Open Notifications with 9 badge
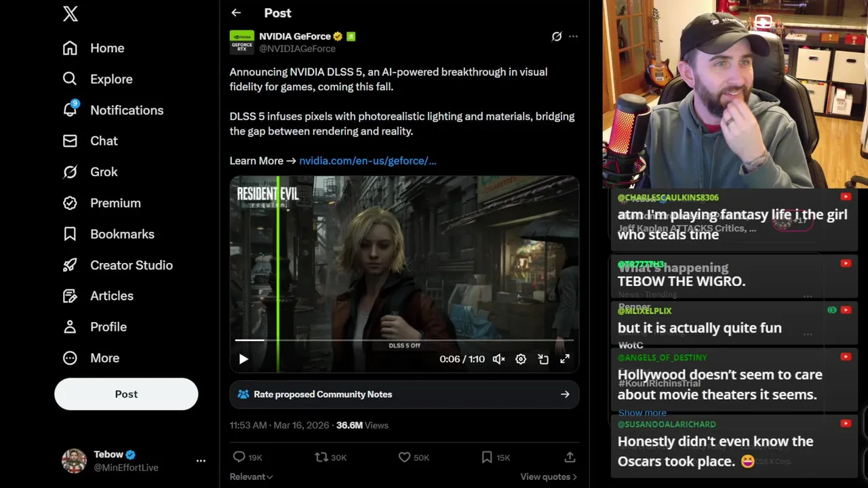Screen dimensions: 868x488 pyautogui.click(x=113, y=110)
